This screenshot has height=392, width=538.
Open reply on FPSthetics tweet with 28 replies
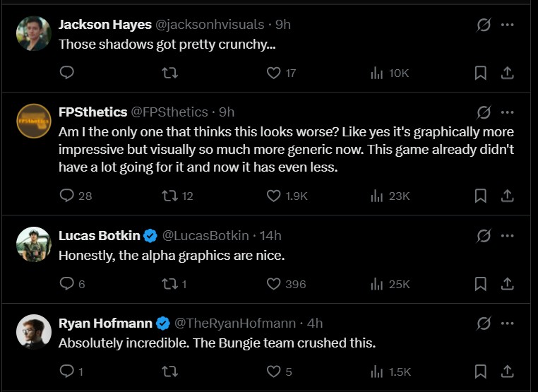(x=67, y=196)
